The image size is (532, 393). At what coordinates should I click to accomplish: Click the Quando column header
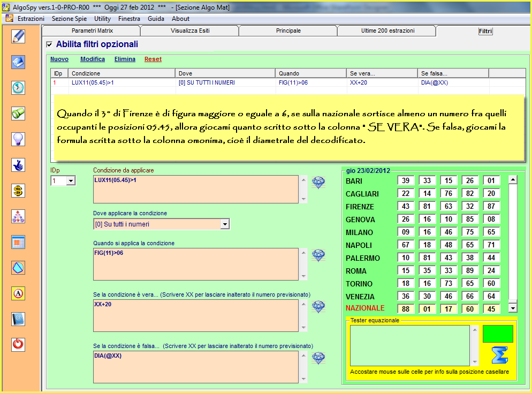[310, 73]
